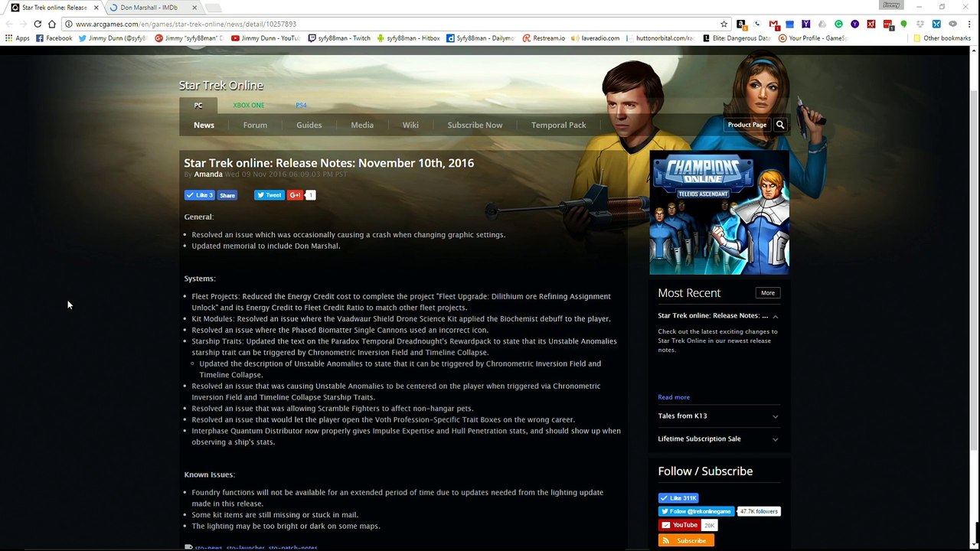Click the Star Trek Online site title
The height and width of the screenshot is (551, 980).
(221, 86)
